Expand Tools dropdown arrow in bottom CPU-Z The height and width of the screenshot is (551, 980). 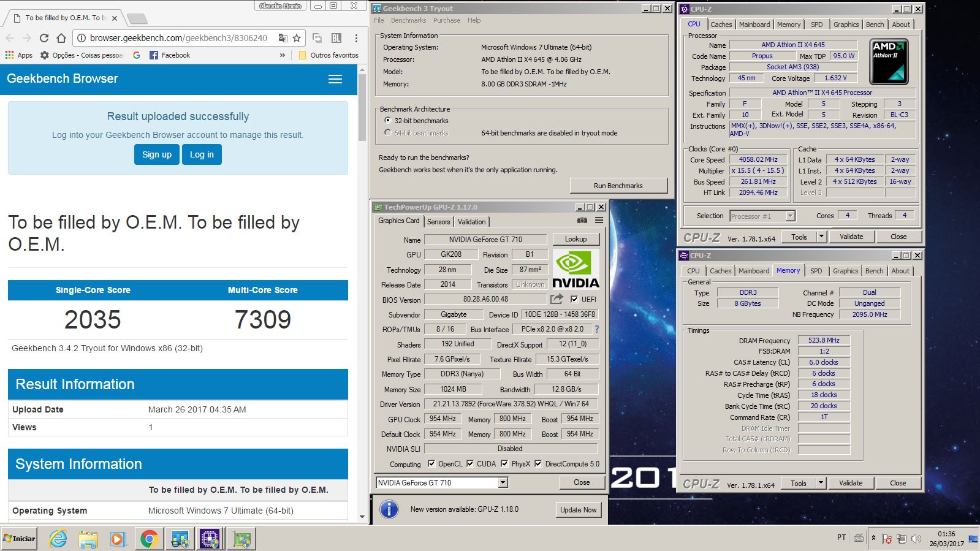[x=821, y=483]
